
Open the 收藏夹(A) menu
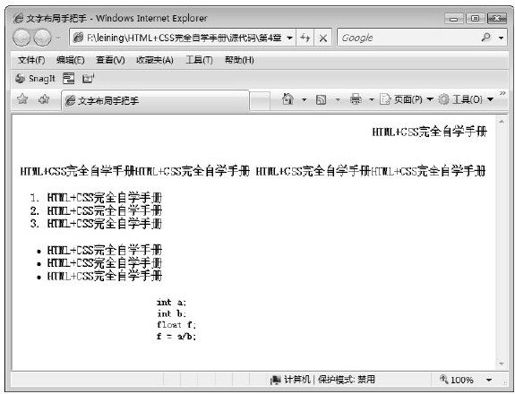155,60
